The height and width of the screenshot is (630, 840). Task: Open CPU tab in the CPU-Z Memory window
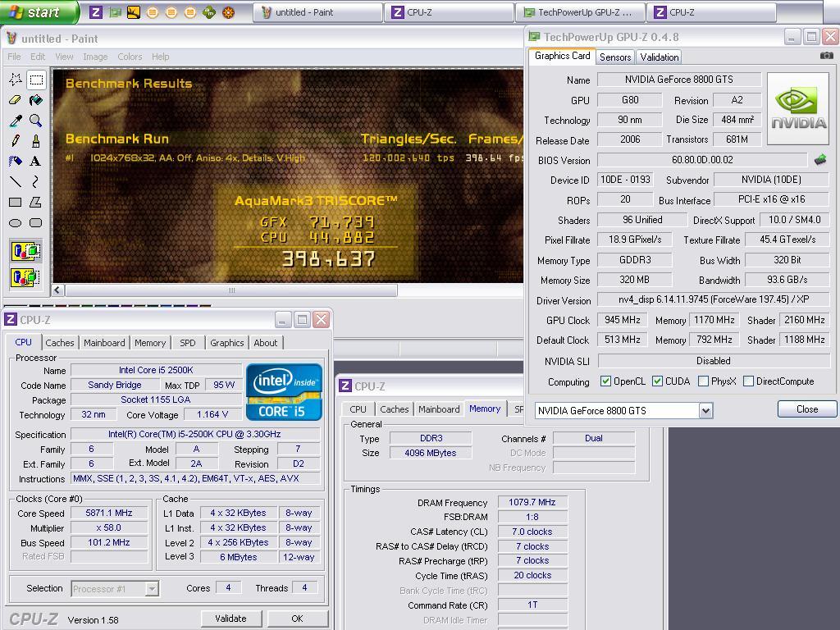[358, 409]
